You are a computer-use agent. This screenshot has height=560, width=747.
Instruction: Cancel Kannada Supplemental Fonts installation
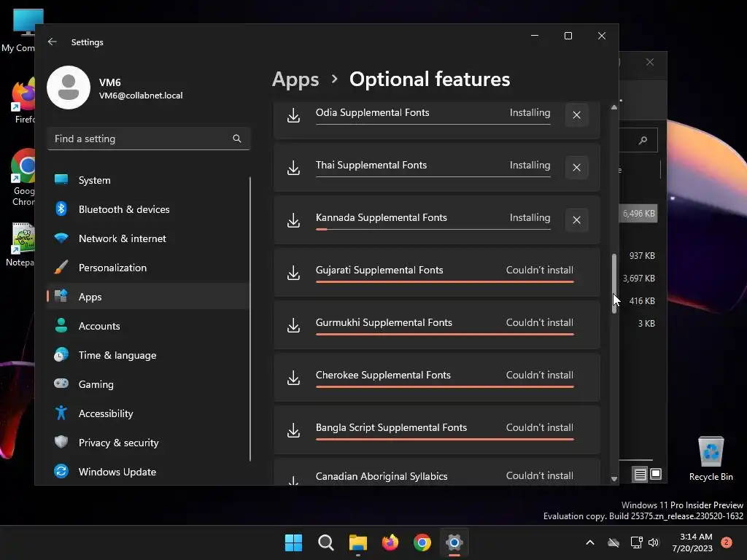576,220
